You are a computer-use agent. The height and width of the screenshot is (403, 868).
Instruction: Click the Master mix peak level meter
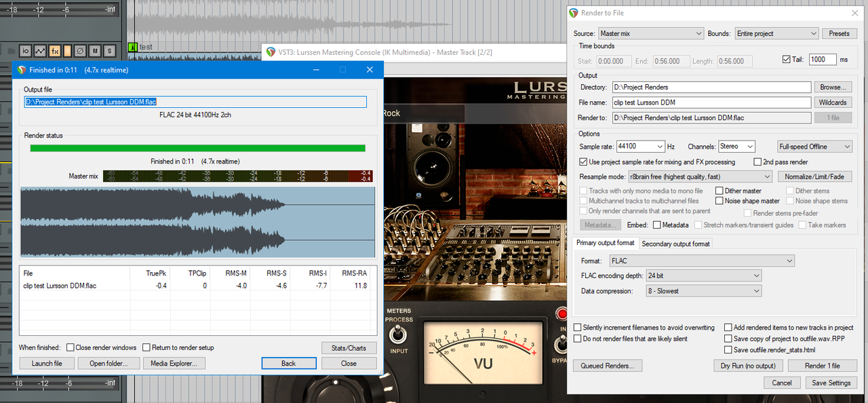click(x=237, y=176)
